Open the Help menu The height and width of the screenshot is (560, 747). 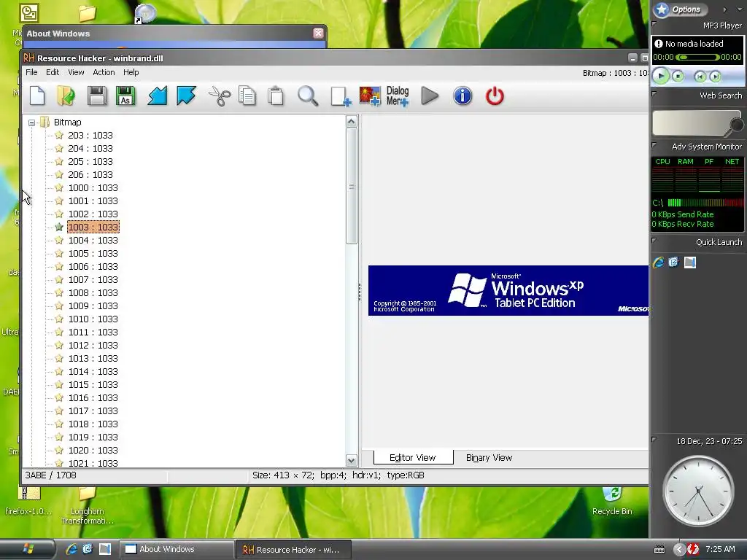131,72
